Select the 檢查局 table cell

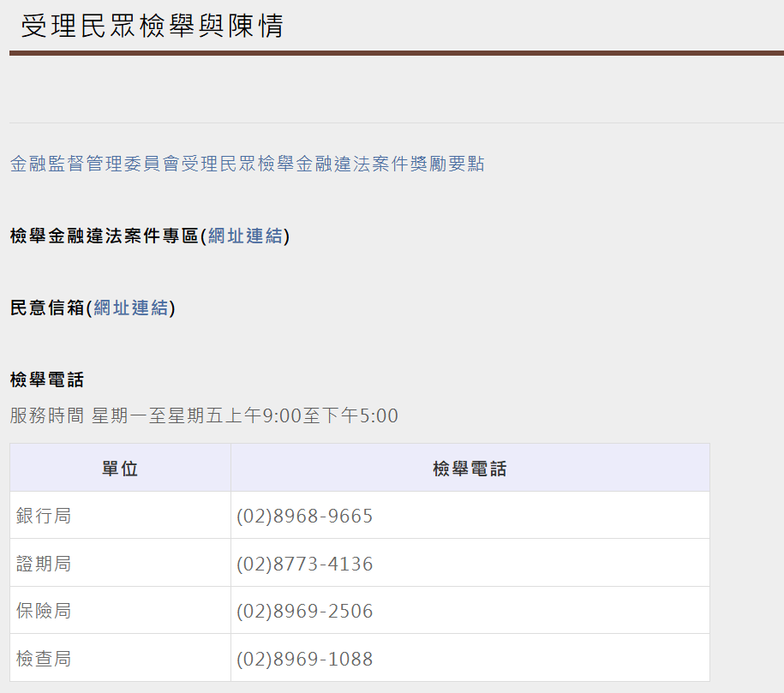[x=120, y=658]
